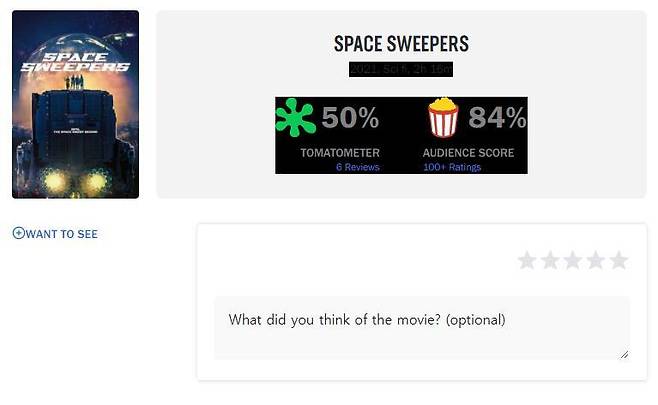Screen dimensions: 658x405
Task: Click the TOMATOMETER label
Action: 340,153
